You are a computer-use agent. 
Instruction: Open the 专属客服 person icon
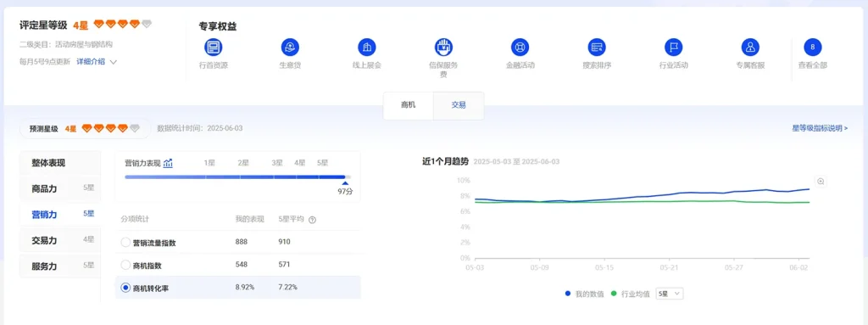point(750,48)
